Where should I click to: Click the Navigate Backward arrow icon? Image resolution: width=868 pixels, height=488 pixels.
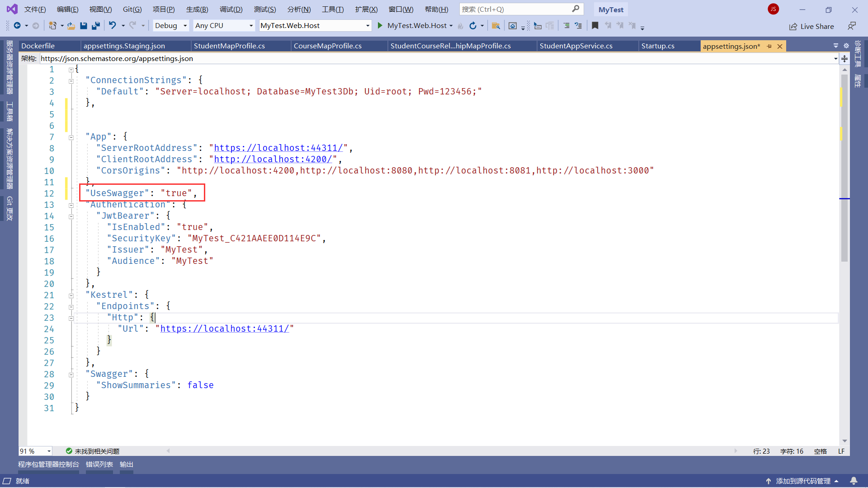[17, 26]
